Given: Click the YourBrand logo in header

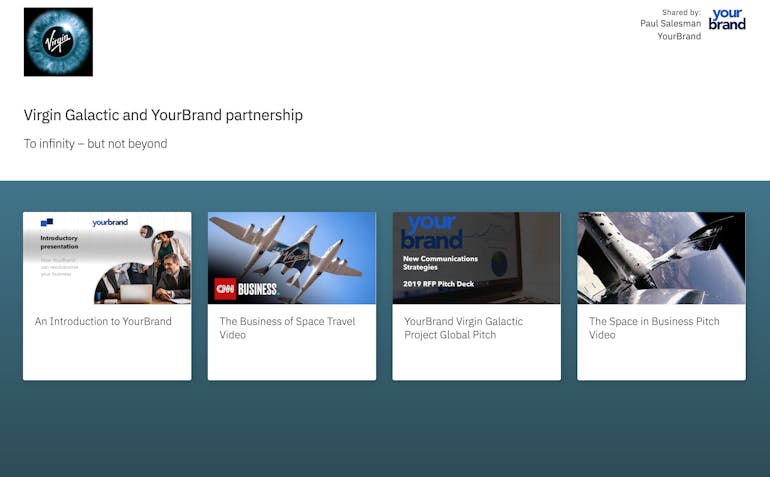Looking at the screenshot, I should (x=727, y=20).
